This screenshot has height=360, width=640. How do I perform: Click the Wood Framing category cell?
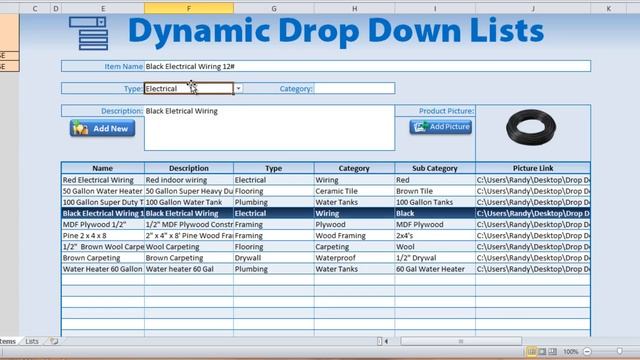click(x=354, y=236)
